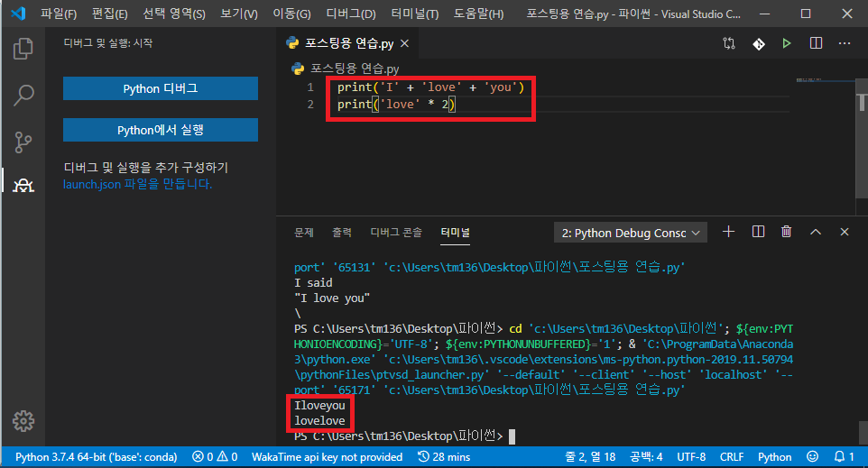Screen dimensions: 868x468
Task: Open notifications bell in status bar
Action: [844, 457]
